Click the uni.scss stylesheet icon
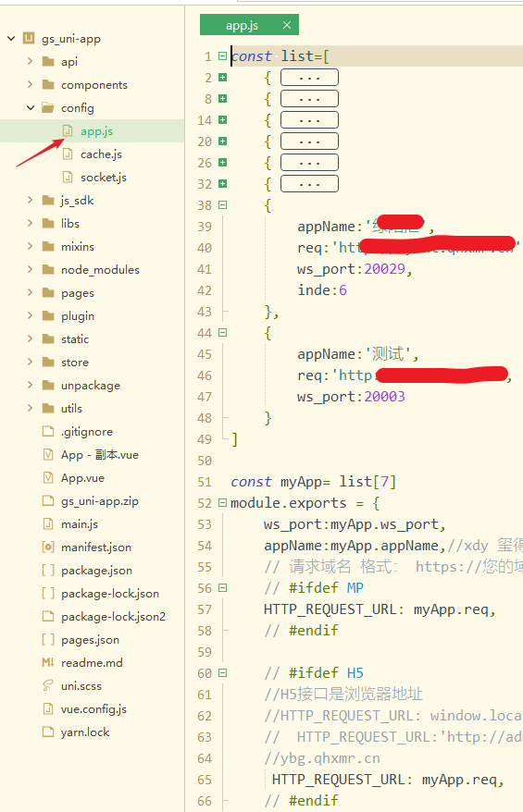The image size is (523, 812). [48, 685]
